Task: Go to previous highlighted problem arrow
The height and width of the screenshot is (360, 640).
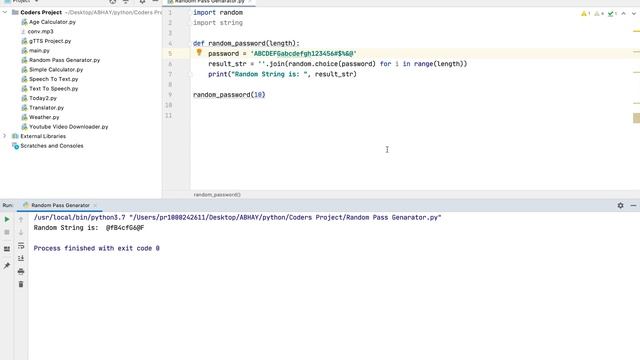Action: click(624, 13)
